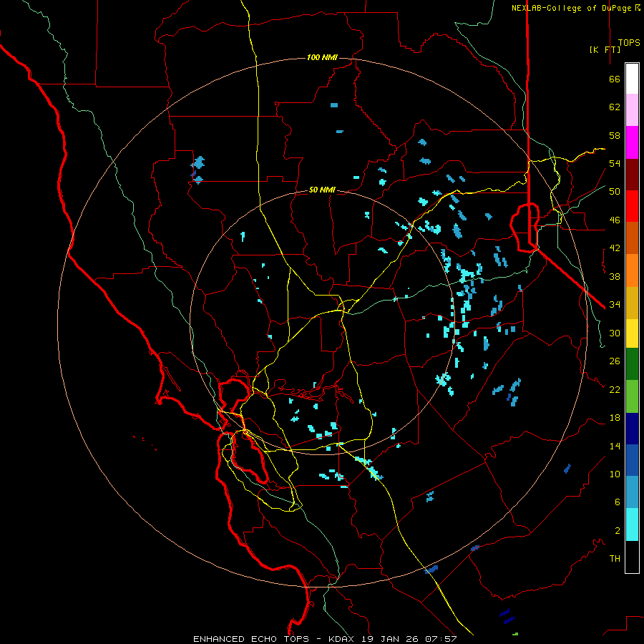Click the legend value 26
The width and height of the screenshot is (644, 644).
pyautogui.click(x=615, y=361)
